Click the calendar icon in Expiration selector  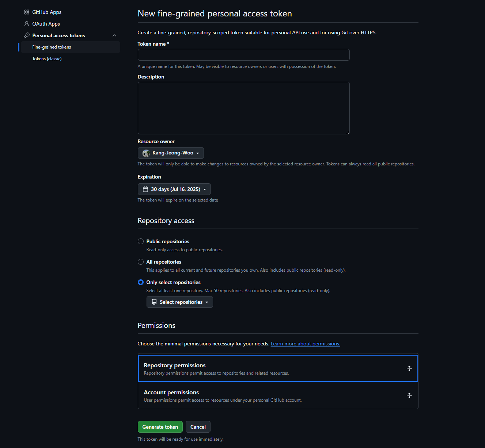pyautogui.click(x=145, y=189)
